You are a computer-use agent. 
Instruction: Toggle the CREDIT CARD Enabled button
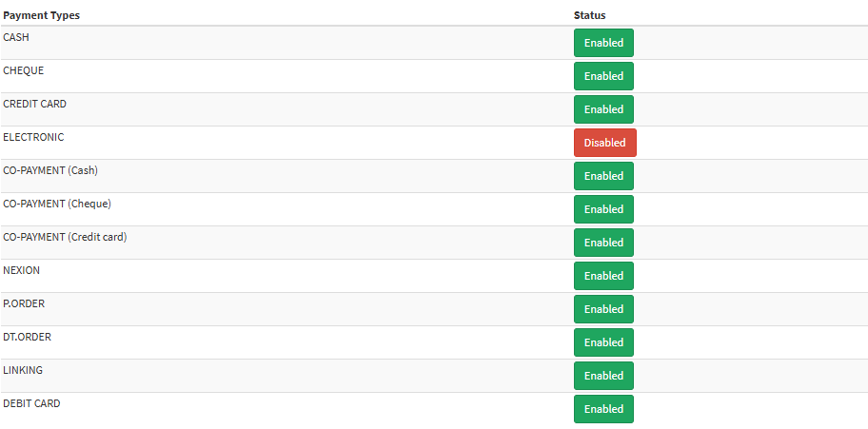[603, 109]
